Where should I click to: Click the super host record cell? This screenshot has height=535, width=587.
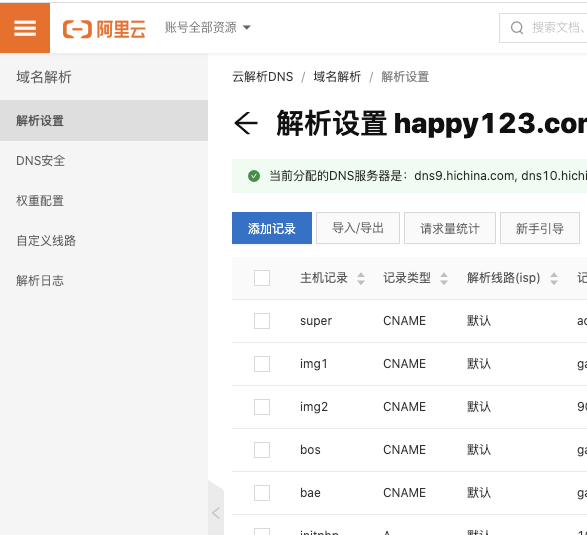click(316, 321)
